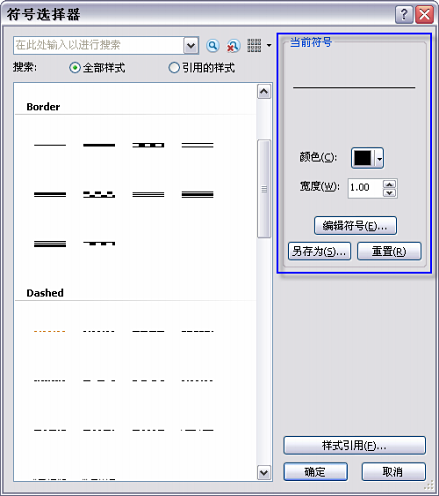Open the 颜色 color dropdown arrow
Image resolution: width=439 pixels, height=496 pixels.
point(379,158)
